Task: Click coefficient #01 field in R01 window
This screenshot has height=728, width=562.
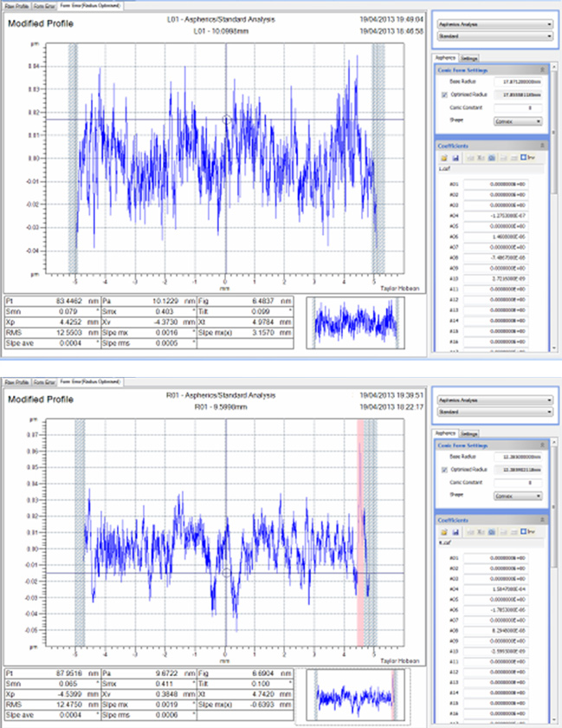Action: pyautogui.click(x=495, y=558)
